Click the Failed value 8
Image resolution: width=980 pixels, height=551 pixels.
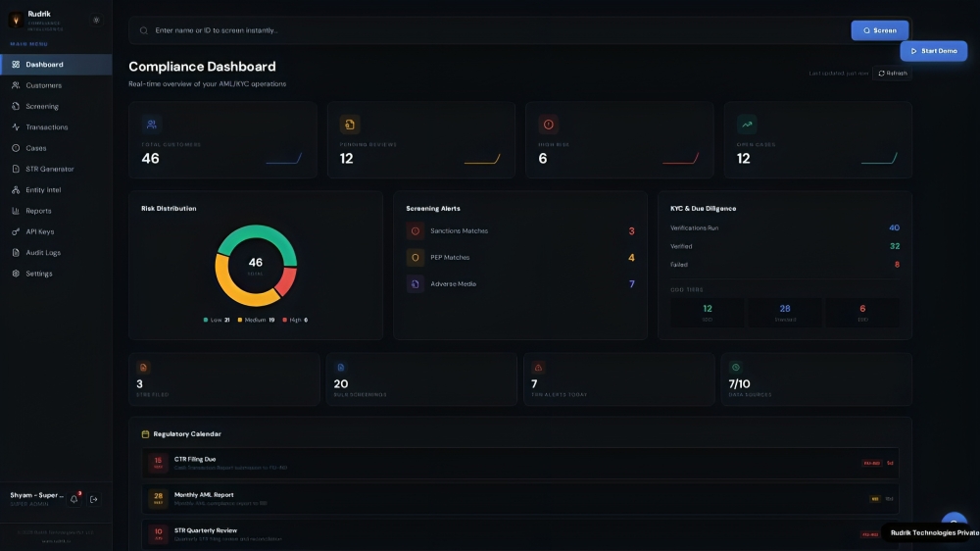click(x=897, y=265)
